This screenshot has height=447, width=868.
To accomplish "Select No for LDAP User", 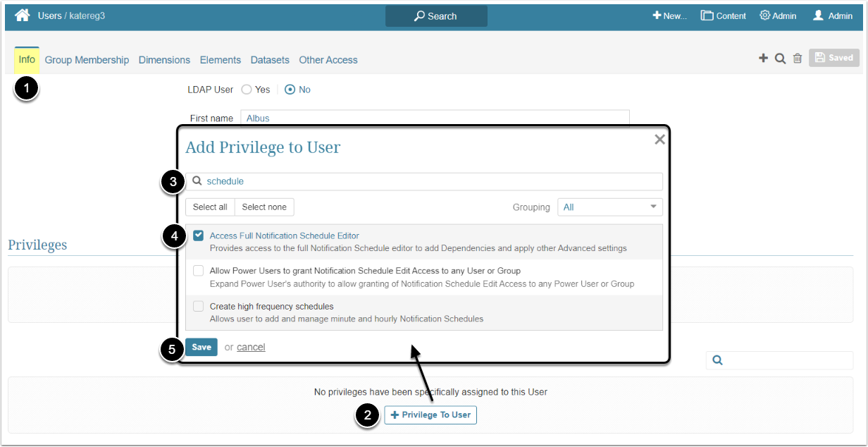I will point(290,90).
